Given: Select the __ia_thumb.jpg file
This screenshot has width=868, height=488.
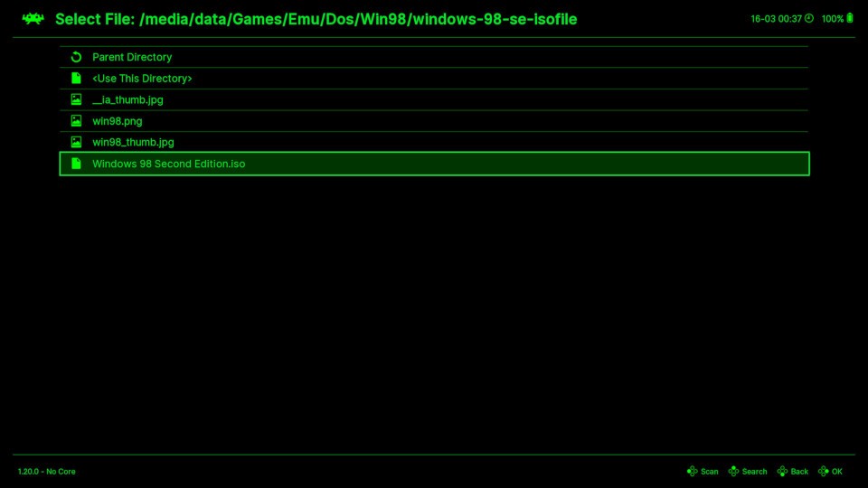Looking at the screenshot, I should pos(434,99).
